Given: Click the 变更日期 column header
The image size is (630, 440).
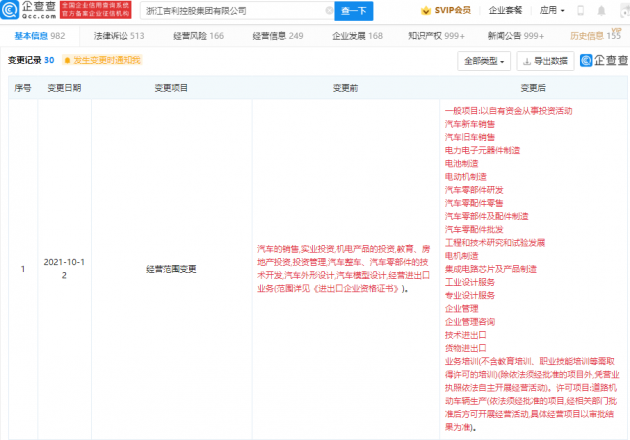Looking at the screenshot, I should [x=64, y=88].
